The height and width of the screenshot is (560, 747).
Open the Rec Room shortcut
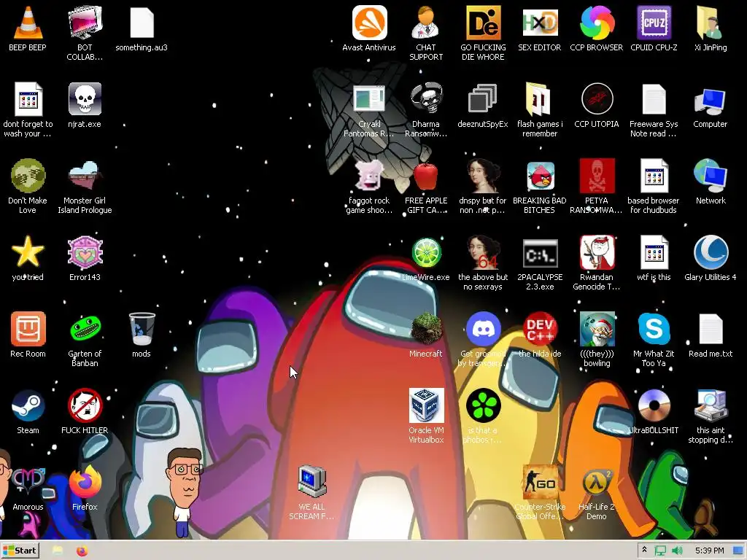(28, 329)
